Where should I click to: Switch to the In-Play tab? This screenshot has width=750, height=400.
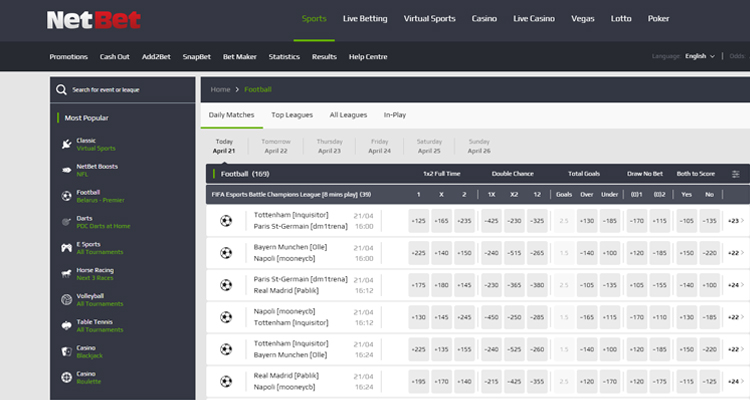[x=395, y=115]
